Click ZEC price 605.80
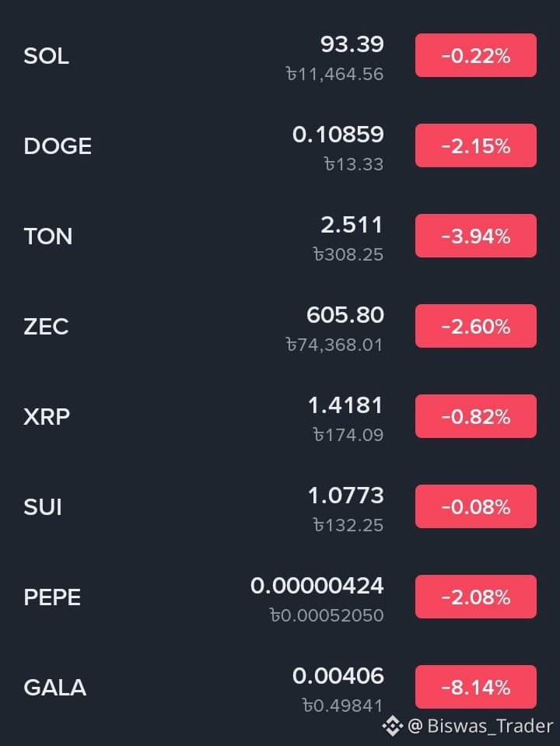560x746 pixels. (x=345, y=315)
